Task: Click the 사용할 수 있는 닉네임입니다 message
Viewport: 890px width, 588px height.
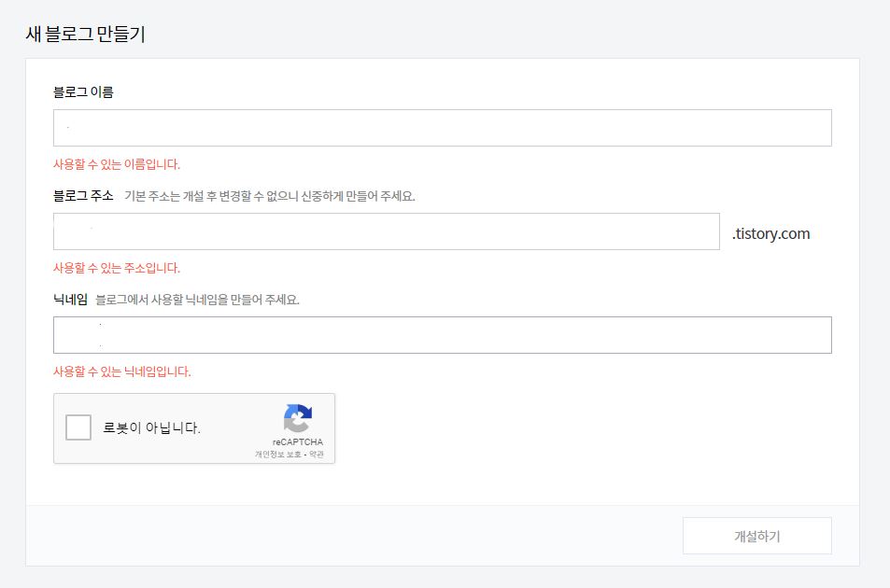Action: click(124, 371)
